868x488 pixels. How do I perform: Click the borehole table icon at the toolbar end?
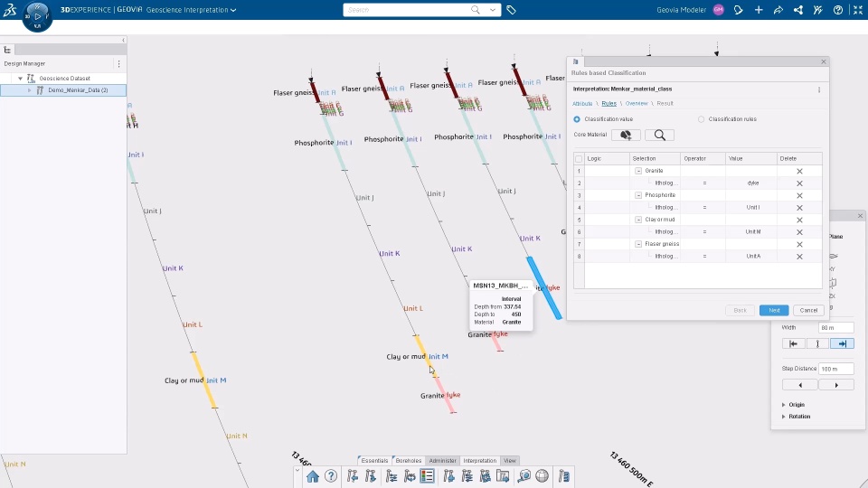[x=563, y=476]
